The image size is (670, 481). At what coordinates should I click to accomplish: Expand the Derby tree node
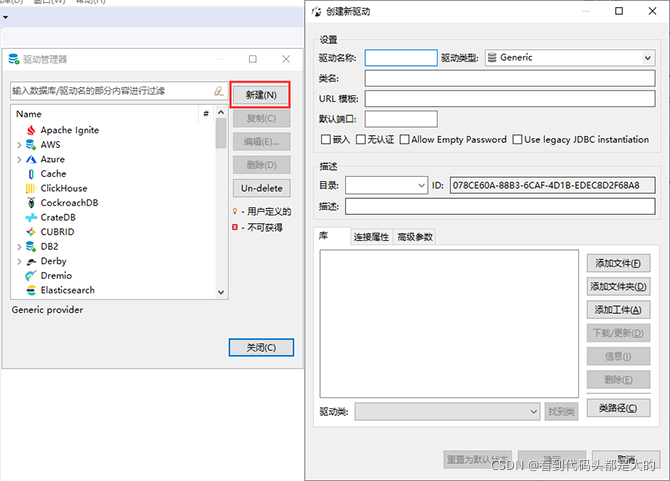pyautogui.click(x=19, y=261)
